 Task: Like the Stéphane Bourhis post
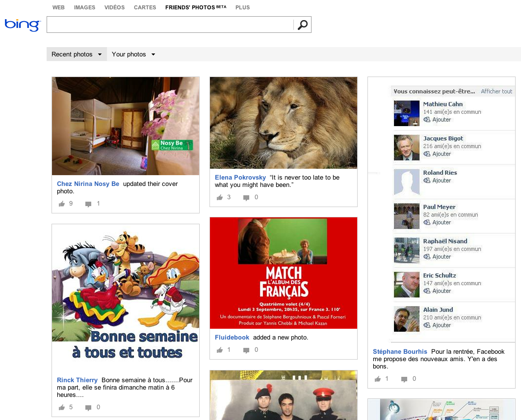tap(378, 379)
